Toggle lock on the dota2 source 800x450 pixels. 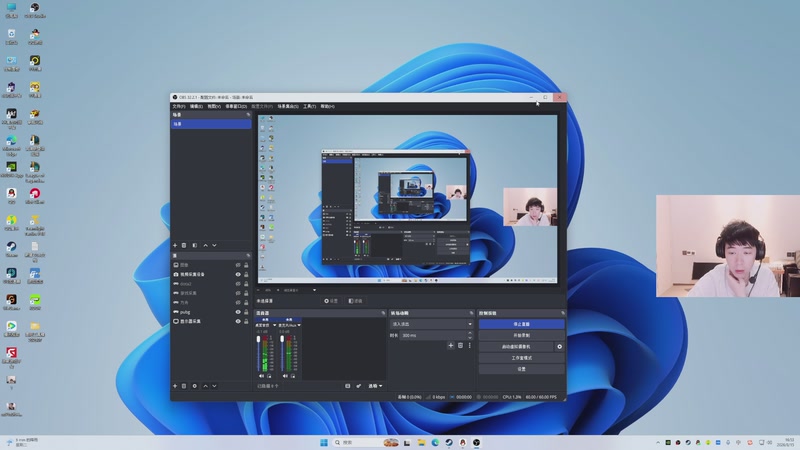[x=246, y=284]
